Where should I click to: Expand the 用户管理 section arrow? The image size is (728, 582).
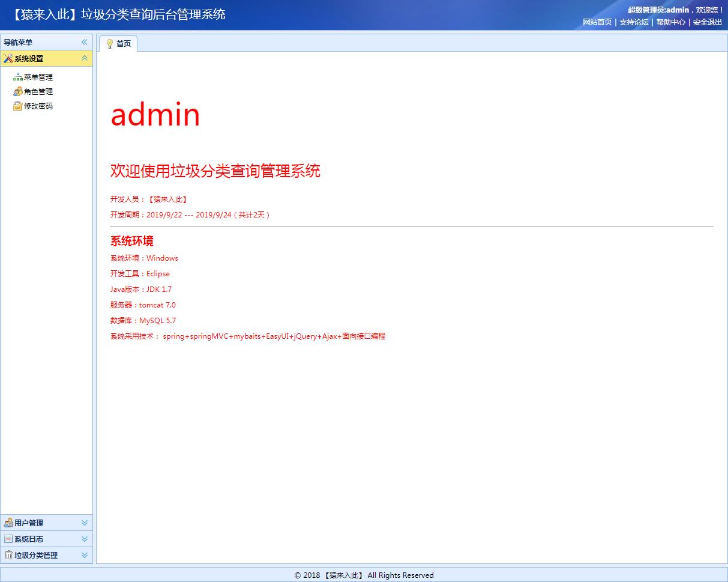85,523
